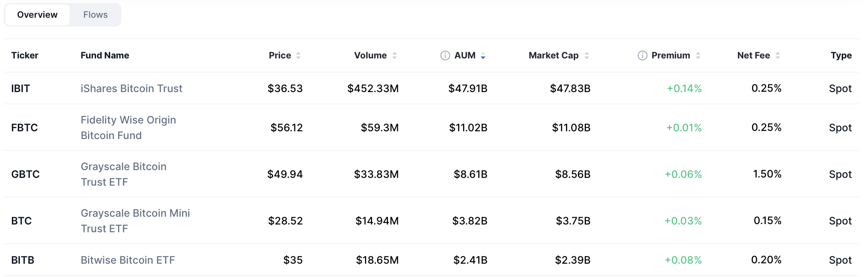Click IBIT AUM value $47.91B
This screenshot has width=868, height=277.
468,88
